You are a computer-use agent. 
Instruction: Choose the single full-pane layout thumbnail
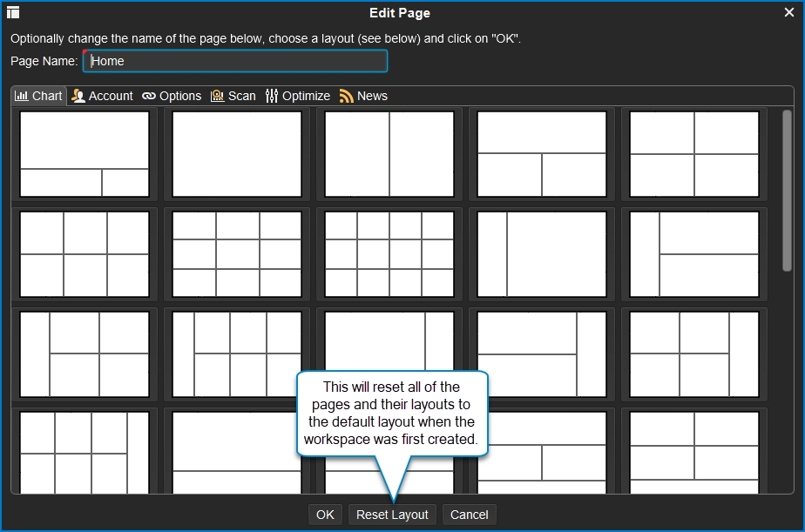237,154
